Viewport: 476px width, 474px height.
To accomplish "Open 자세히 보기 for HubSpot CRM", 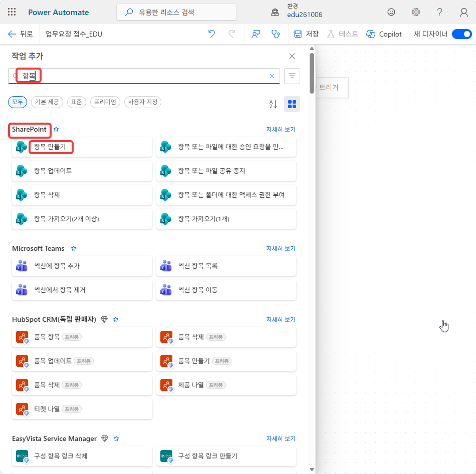I will 281,320.
